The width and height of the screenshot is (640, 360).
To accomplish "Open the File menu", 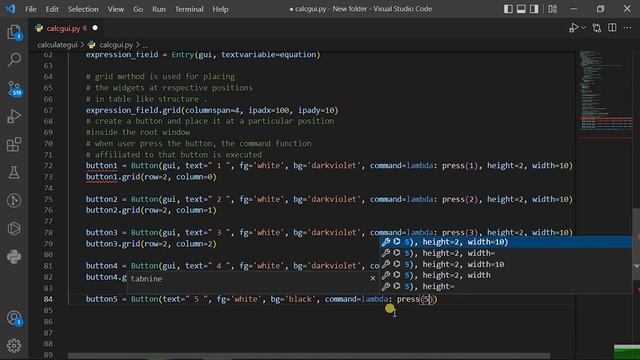I will point(31,9).
